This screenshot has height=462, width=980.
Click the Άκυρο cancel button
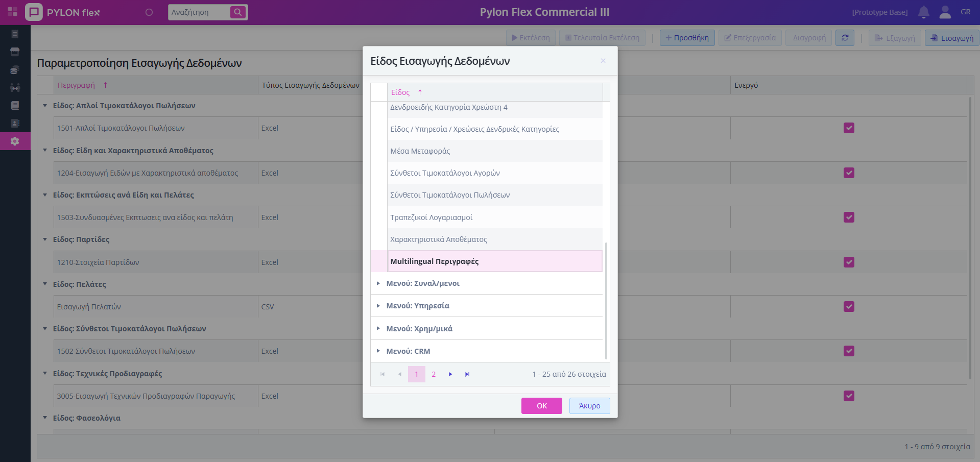click(x=589, y=406)
